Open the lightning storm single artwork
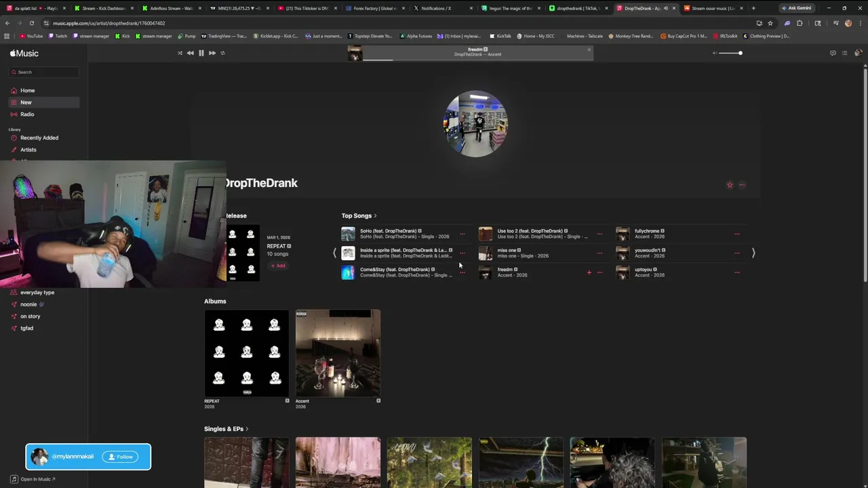This screenshot has height=488, width=868. [x=521, y=462]
